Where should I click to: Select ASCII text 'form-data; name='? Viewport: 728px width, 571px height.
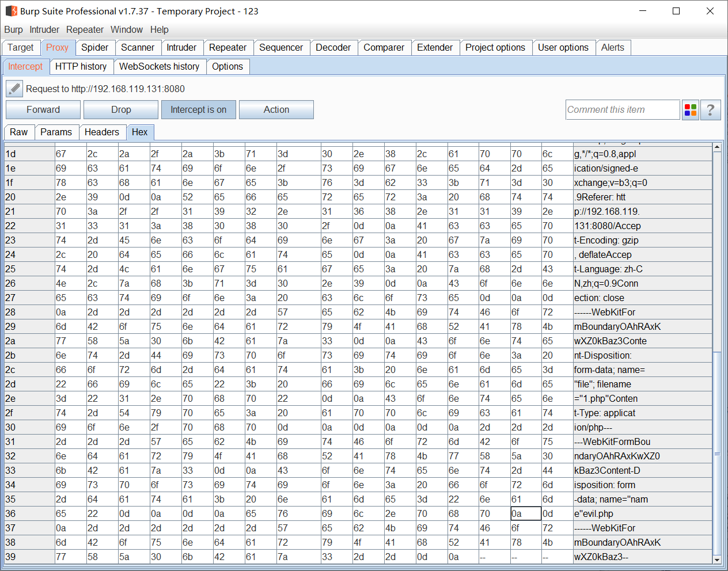(x=609, y=370)
